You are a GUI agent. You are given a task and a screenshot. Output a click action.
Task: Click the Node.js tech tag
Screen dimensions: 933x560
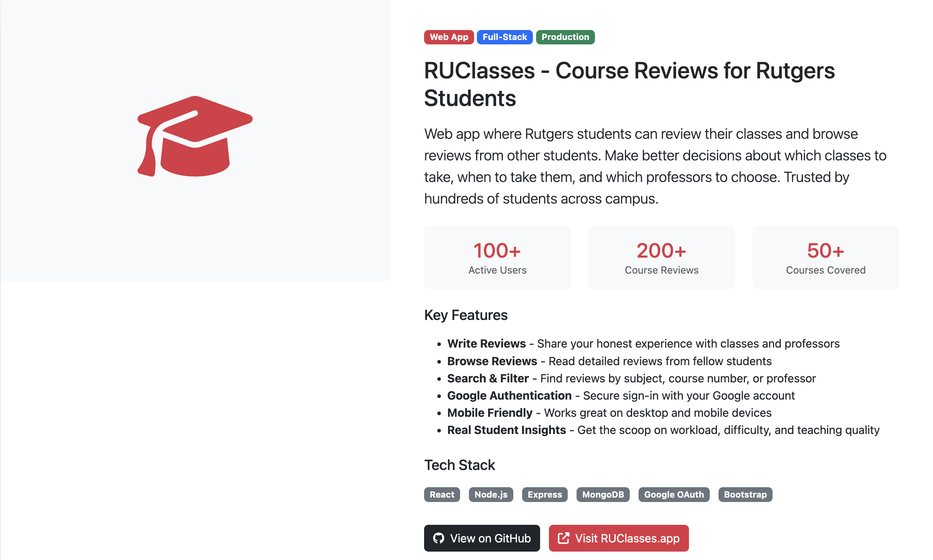click(x=491, y=494)
